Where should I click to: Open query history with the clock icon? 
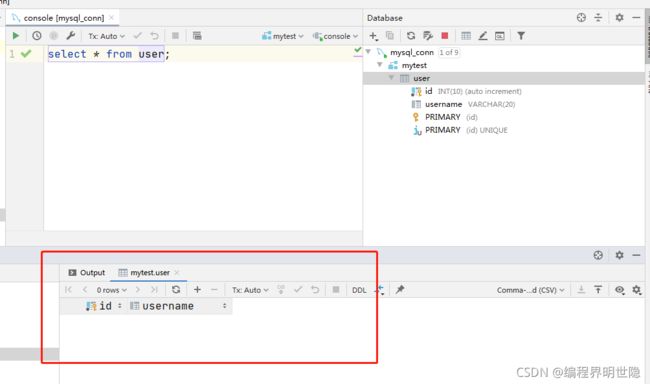click(37, 36)
